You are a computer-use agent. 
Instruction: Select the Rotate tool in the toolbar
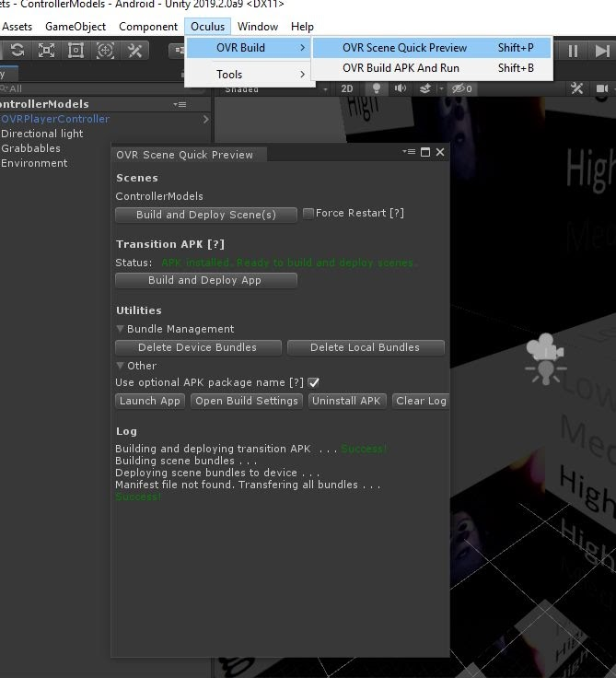pyautogui.click(x=17, y=51)
